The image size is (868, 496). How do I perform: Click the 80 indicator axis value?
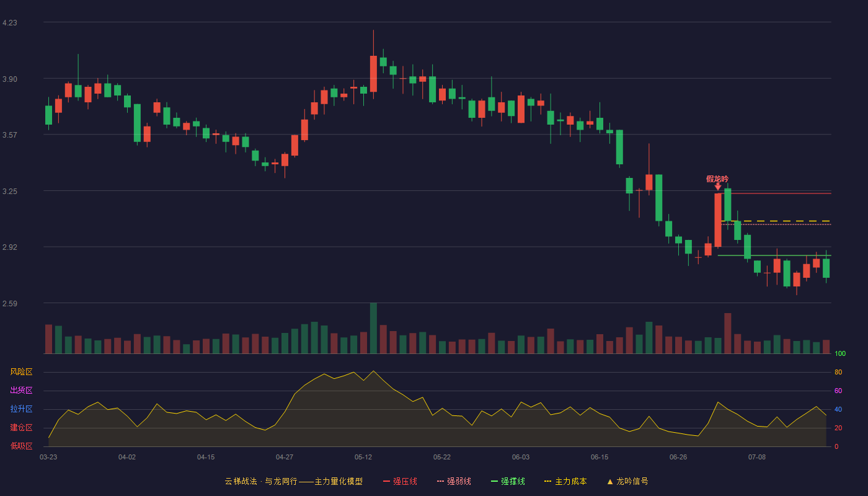coord(838,372)
